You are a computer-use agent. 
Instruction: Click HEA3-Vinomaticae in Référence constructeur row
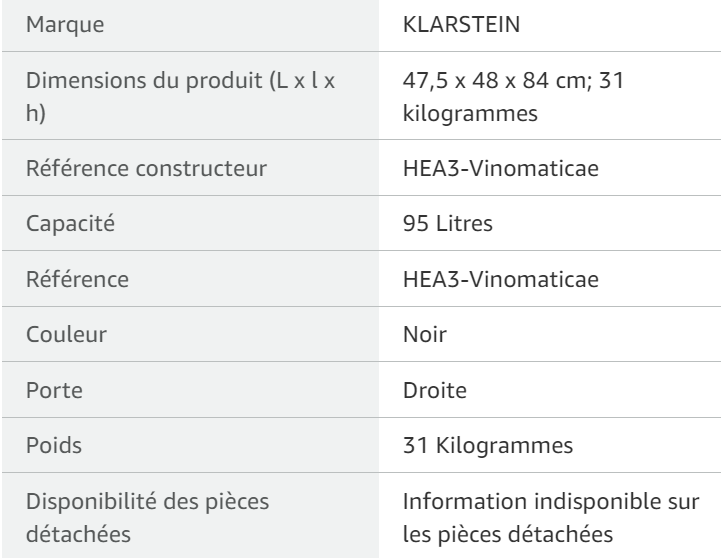[501, 168]
